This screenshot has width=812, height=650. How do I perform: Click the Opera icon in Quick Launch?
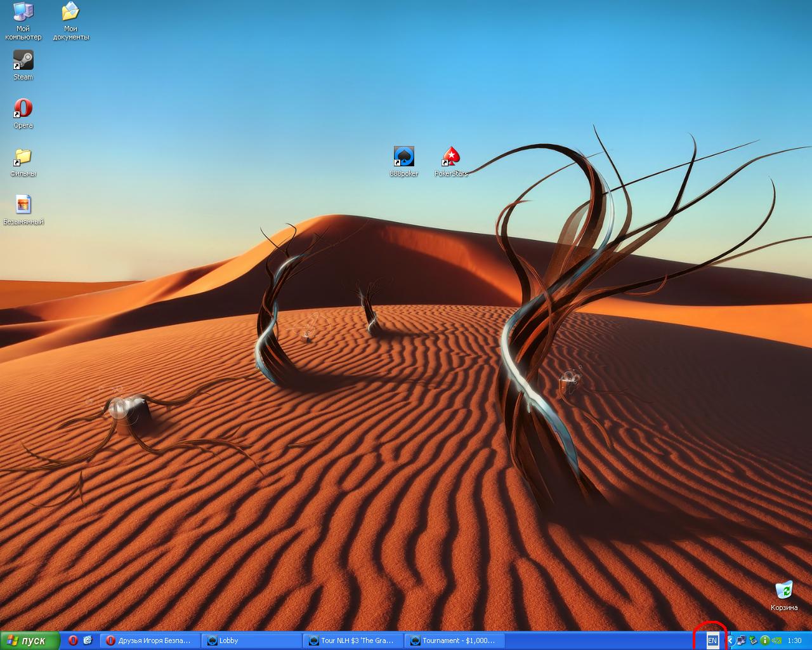(x=73, y=640)
